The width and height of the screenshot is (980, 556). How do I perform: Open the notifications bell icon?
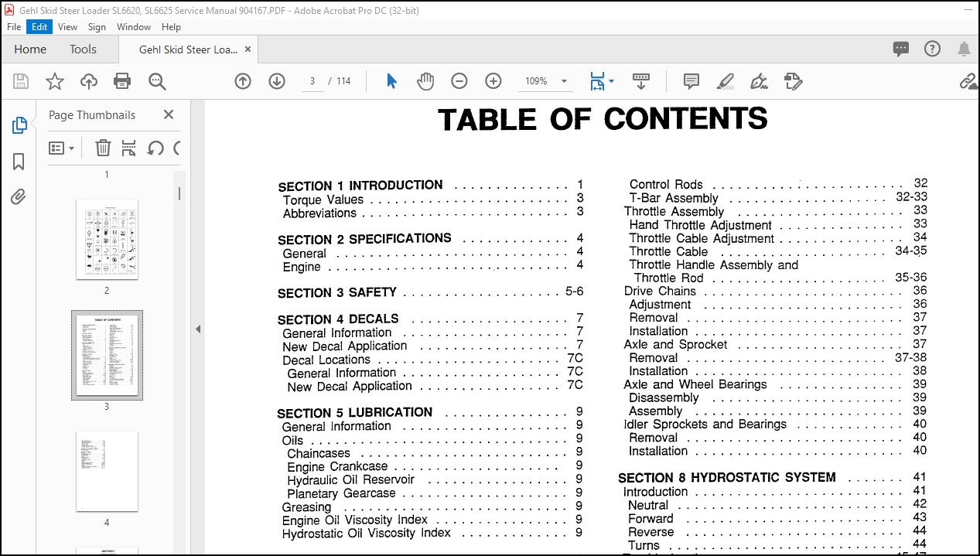click(964, 49)
